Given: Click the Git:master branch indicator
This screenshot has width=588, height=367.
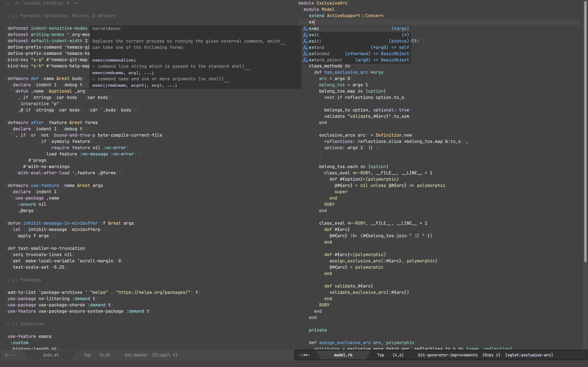Looking at the screenshot, I should tap(136, 355).
